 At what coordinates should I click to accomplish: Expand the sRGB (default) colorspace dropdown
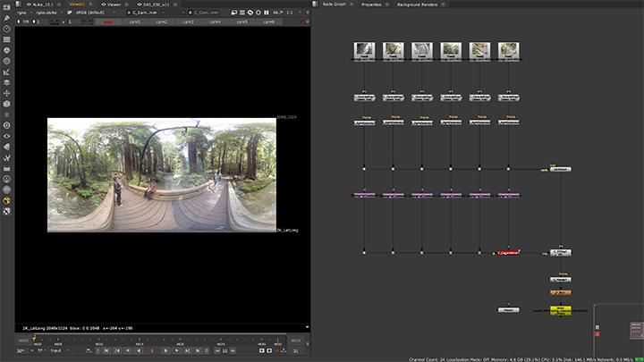pyautogui.click(x=94, y=13)
